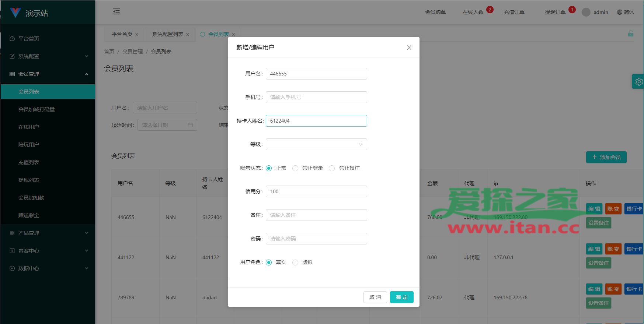The width and height of the screenshot is (644, 324).
Task: Select 禁止投注 account status
Action: [x=332, y=168]
